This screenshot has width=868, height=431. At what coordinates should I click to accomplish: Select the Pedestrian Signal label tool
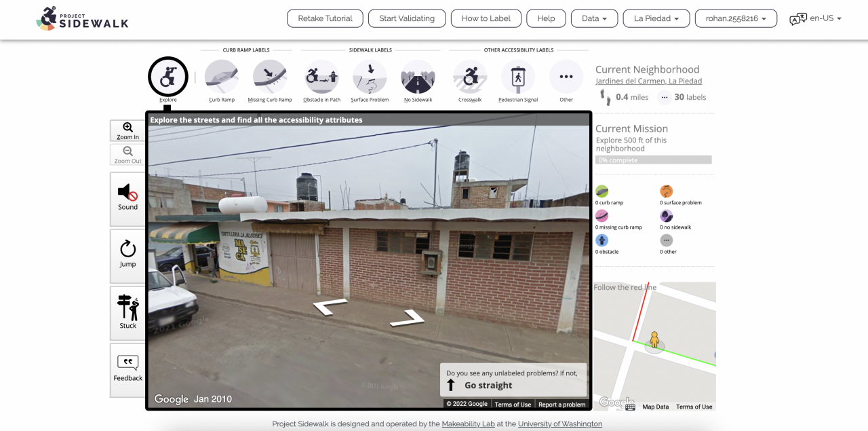pyautogui.click(x=518, y=77)
